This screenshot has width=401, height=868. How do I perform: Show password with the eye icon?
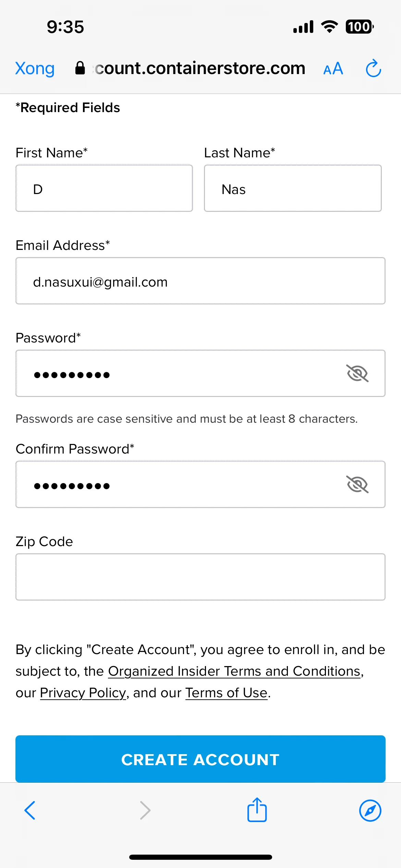[x=357, y=373]
